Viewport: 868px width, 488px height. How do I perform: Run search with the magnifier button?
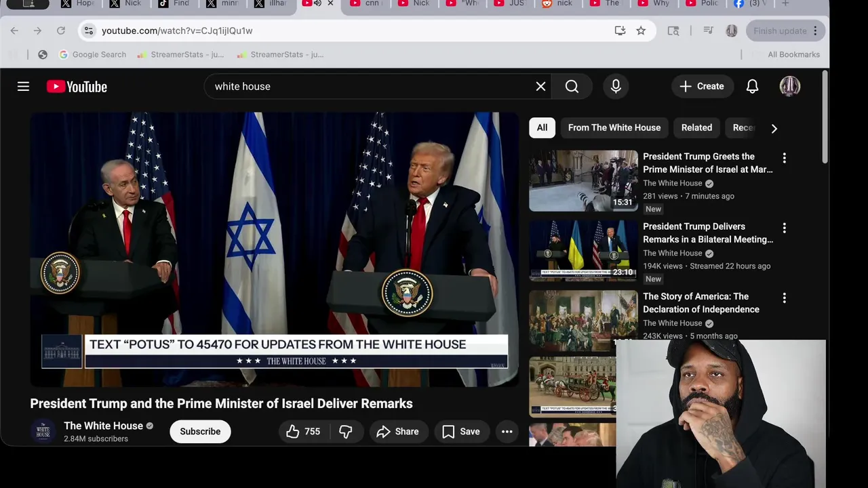click(572, 86)
